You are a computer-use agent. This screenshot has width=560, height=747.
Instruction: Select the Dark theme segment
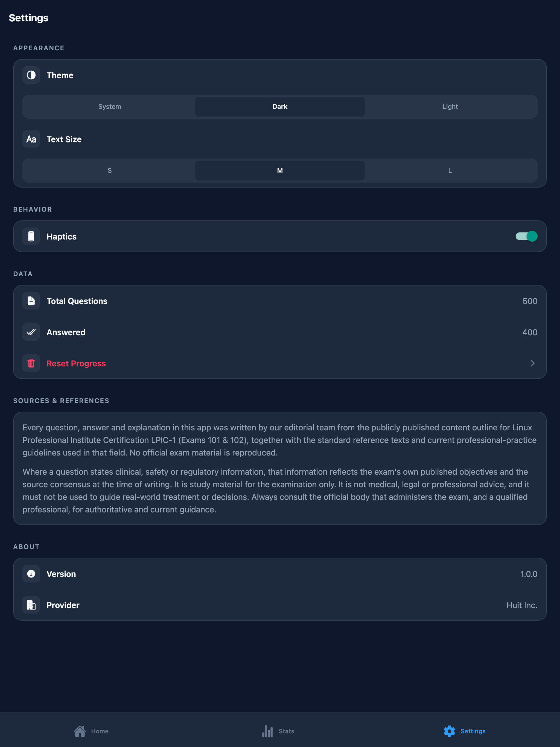[x=280, y=107]
